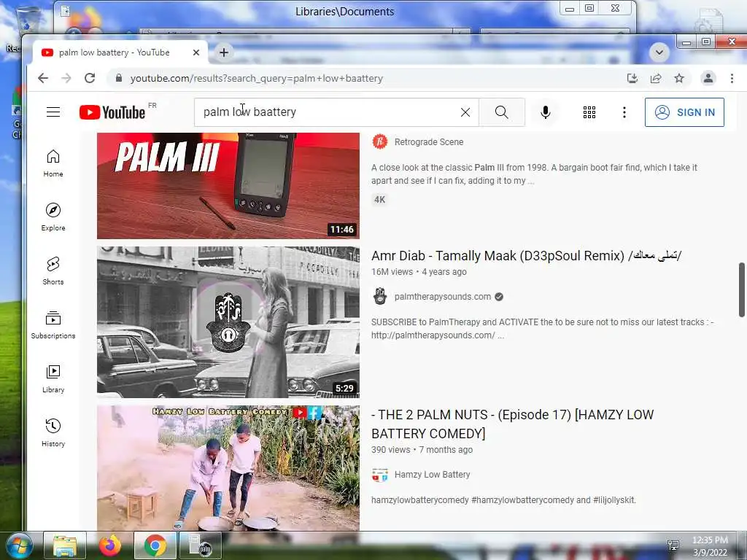Open Amr Diab Tamally Maak video title
Image resolution: width=747 pixels, height=560 pixels.
[x=526, y=256]
